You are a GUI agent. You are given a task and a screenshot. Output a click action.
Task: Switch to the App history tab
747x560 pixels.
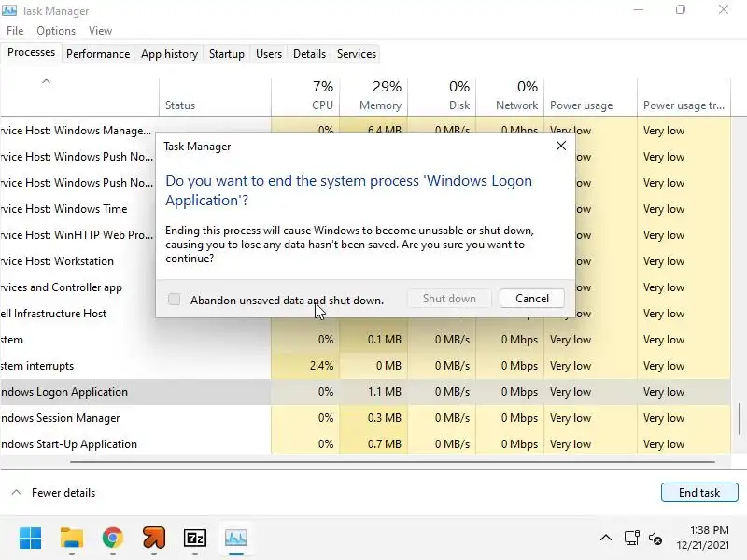click(169, 54)
